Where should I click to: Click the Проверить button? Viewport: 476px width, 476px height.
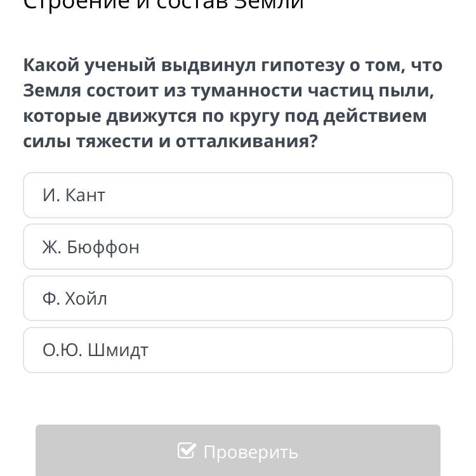[238, 451]
